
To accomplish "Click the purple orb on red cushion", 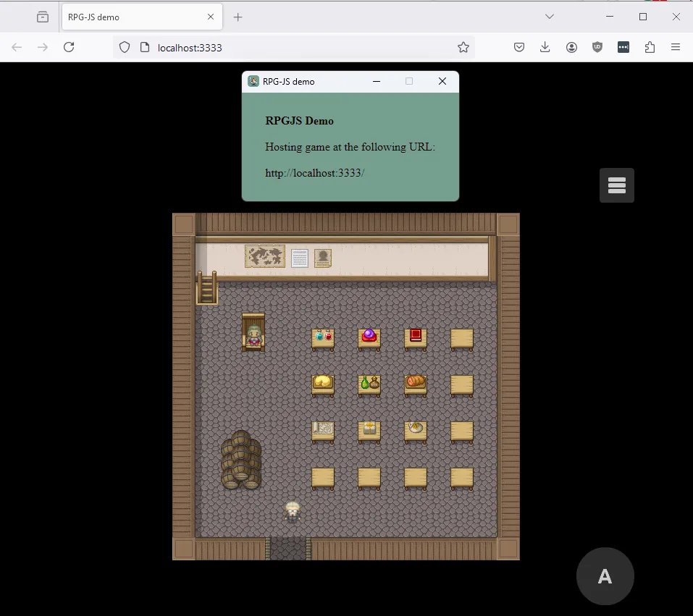I will (x=369, y=337).
